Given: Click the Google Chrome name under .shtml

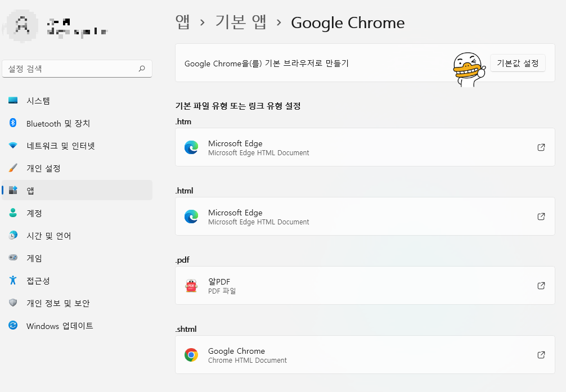Looking at the screenshot, I should pos(236,351).
